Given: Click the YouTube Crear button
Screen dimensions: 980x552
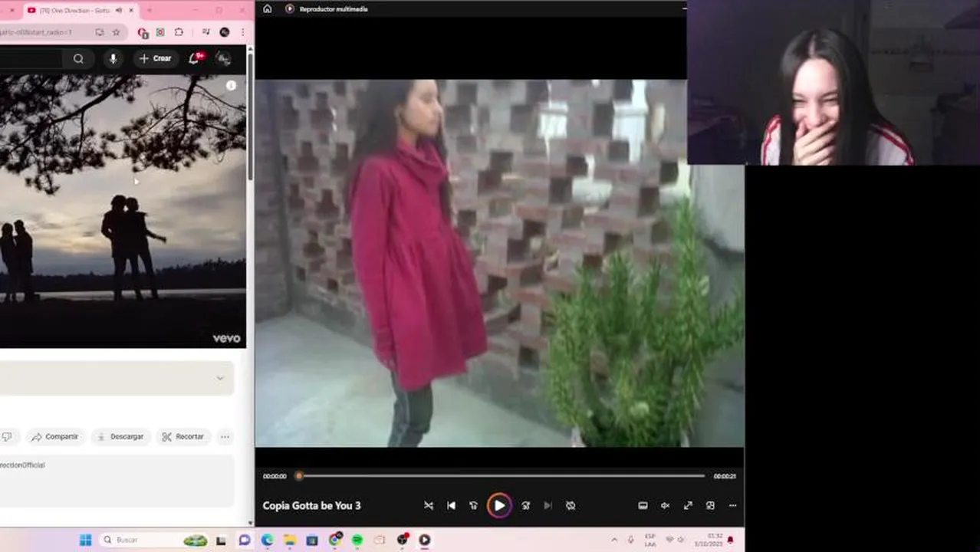Looking at the screenshot, I should click(155, 58).
